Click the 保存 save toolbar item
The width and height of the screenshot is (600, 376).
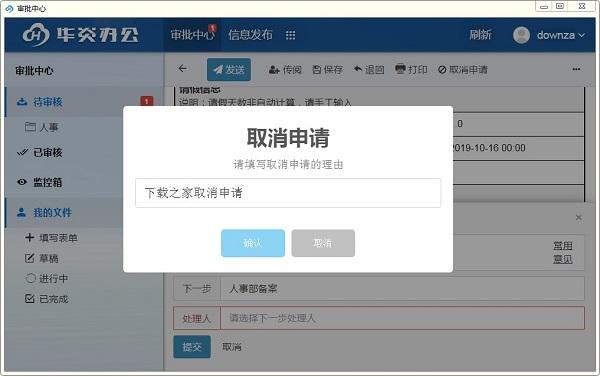pyautogui.click(x=328, y=70)
